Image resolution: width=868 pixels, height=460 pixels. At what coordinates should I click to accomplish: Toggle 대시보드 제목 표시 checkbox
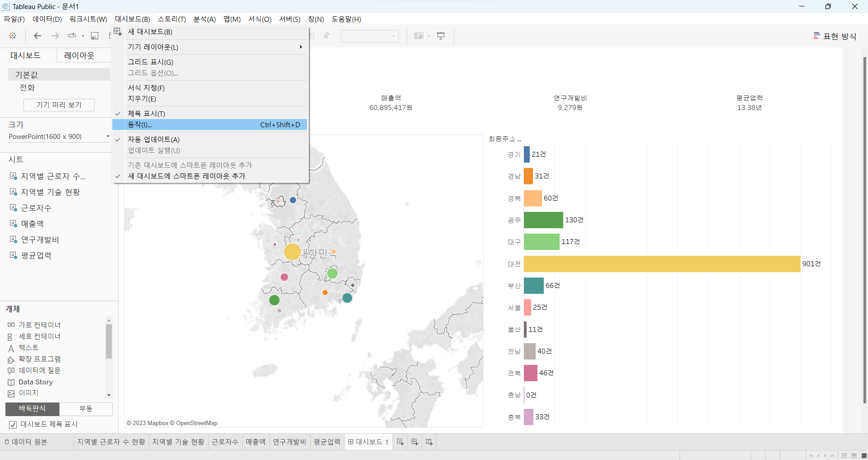click(x=13, y=425)
